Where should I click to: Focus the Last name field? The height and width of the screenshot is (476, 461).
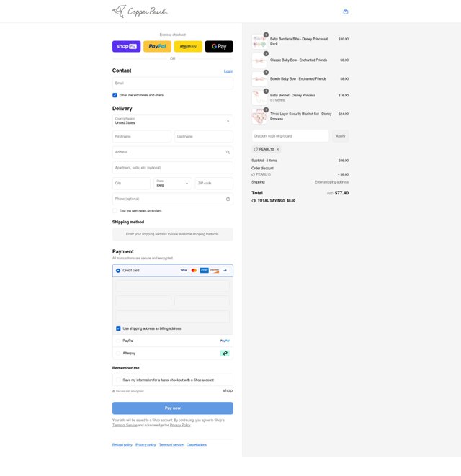coord(204,137)
